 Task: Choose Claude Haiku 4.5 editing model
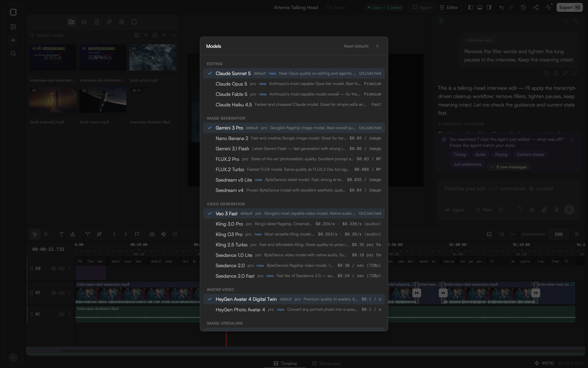[294, 105]
